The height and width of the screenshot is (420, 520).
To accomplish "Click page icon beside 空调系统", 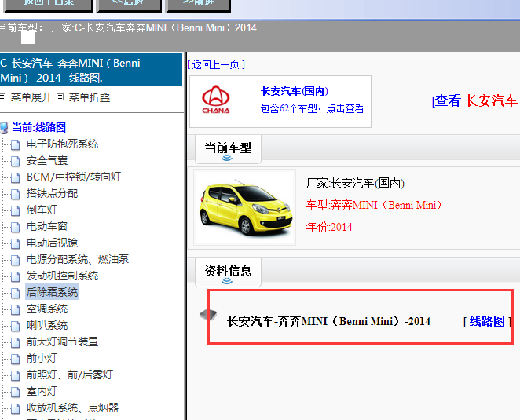I will (15, 309).
